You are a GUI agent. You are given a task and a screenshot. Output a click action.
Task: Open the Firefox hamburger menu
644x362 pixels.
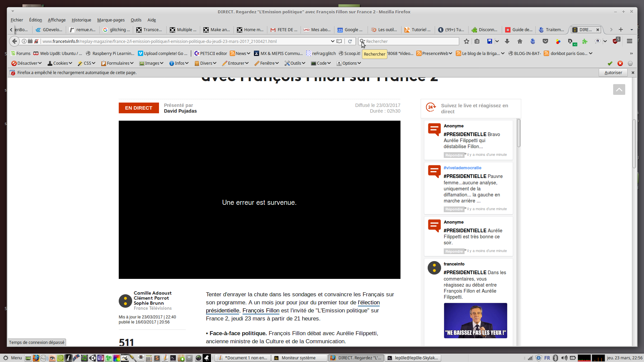point(630,41)
